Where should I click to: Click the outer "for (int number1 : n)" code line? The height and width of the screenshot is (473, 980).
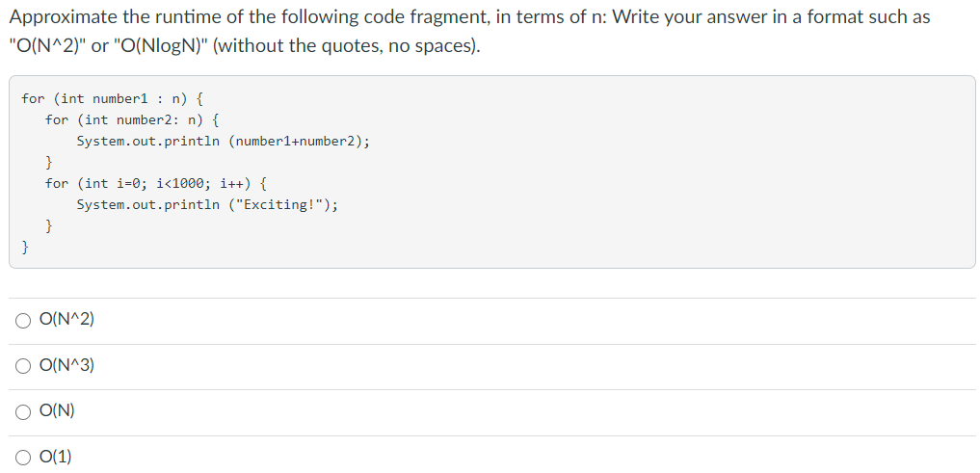point(111,98)
